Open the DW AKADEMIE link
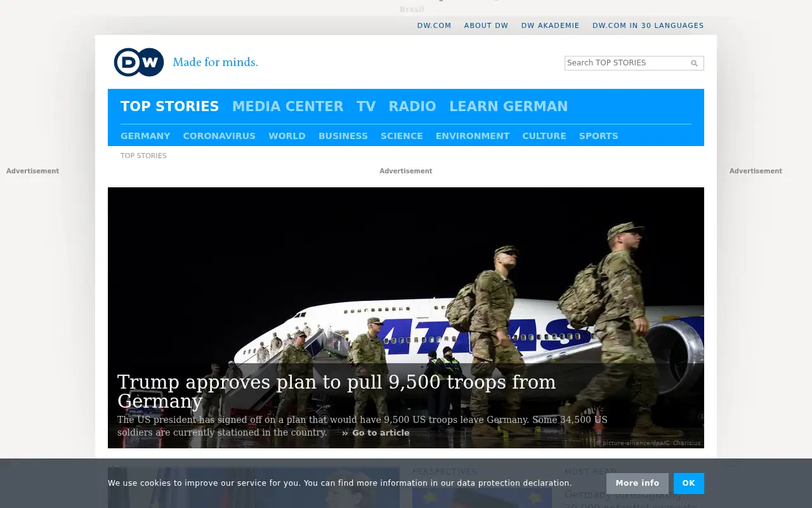 pos(550,25)
